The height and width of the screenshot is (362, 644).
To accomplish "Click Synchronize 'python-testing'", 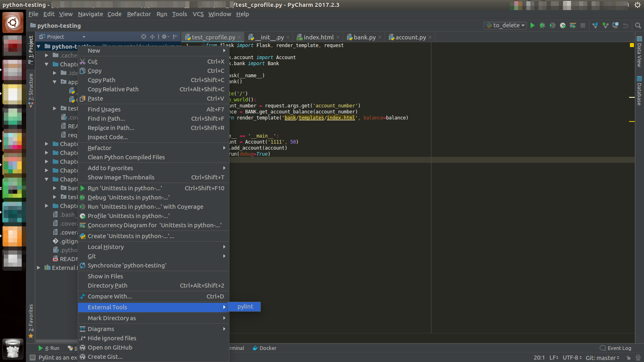I will click(153, 265).
